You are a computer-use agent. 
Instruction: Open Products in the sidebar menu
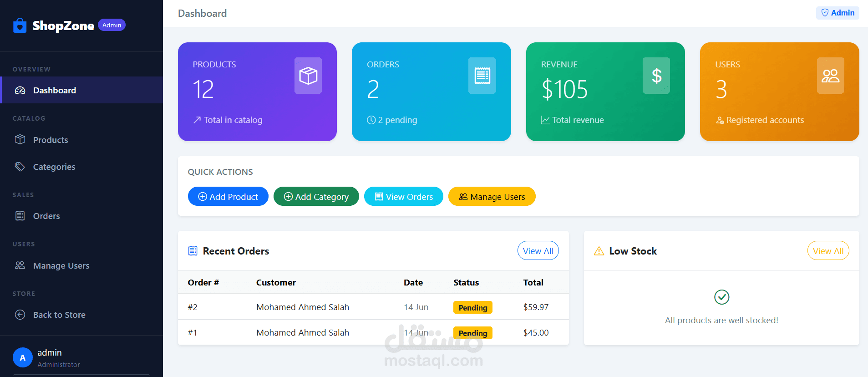click(81, 140)
